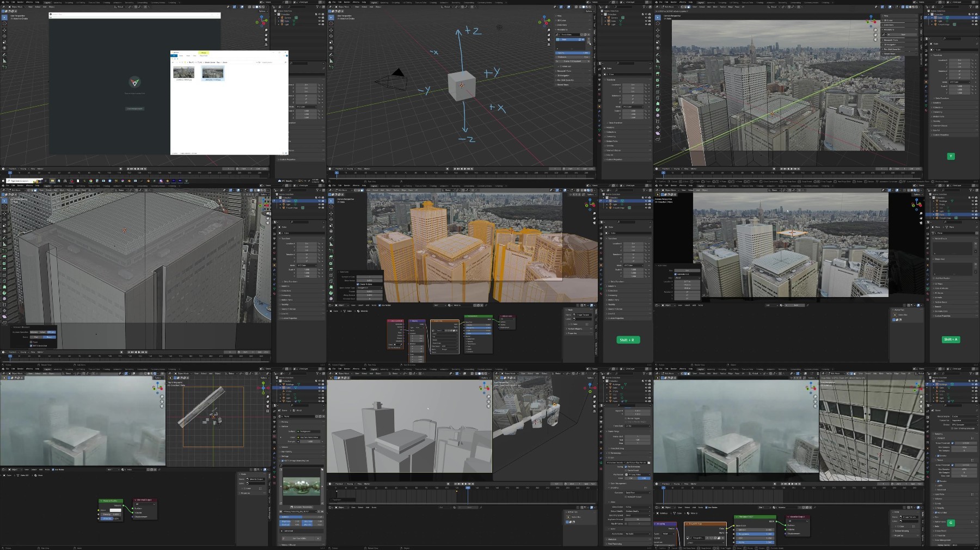Hide Light with eye icon in file-explorer screenshot
Viewport: 980px width, 550px height.
coord(320,24)
